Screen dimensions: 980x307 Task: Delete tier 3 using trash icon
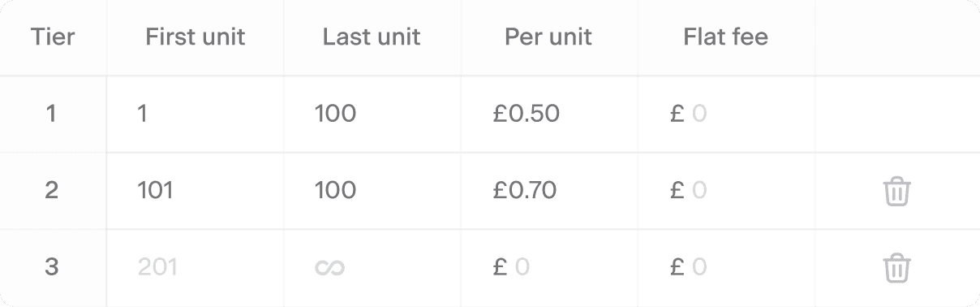point(896,267)
